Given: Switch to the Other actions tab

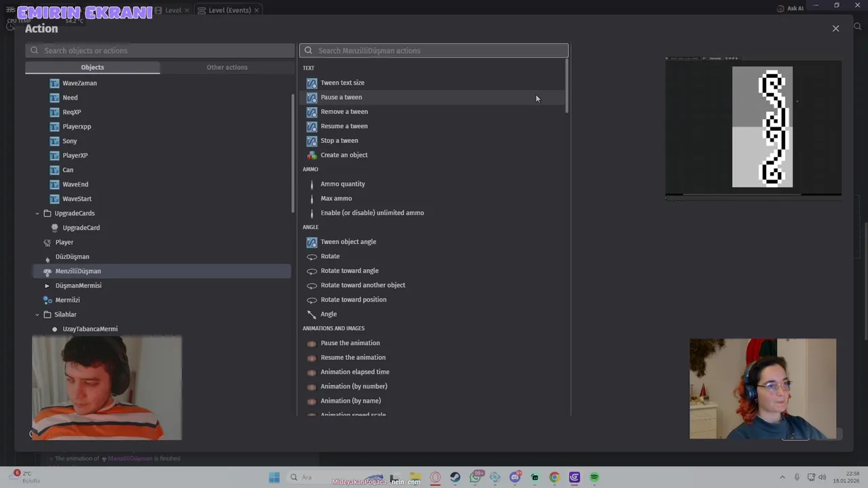Looking at the screenshot, I should (227, 67).
